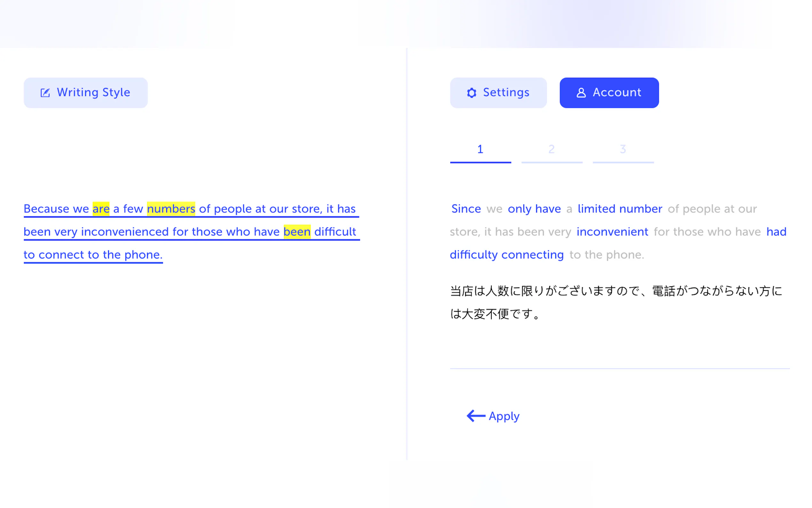
Task: Click the suggestion "difficulty connecting"
Action: click(x=506, y=255)
